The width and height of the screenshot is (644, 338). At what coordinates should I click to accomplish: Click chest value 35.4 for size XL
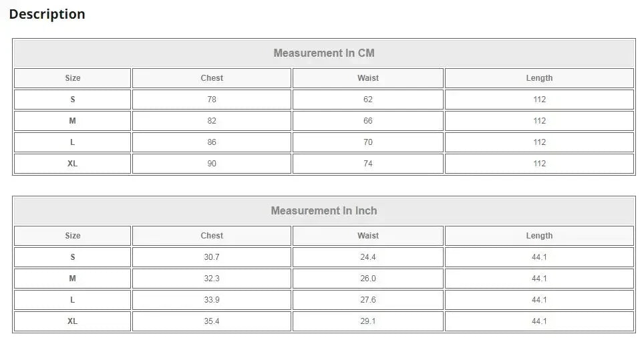point(212,321)
